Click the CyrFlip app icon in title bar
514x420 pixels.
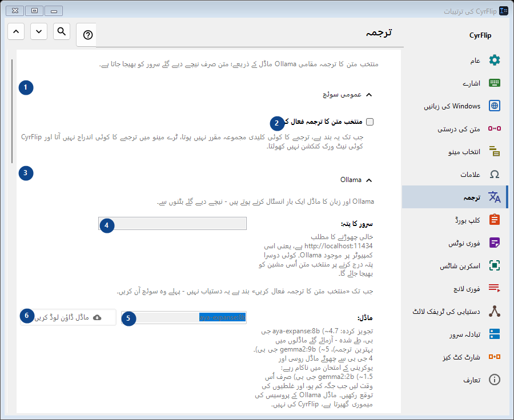click(x=504, y=11)
